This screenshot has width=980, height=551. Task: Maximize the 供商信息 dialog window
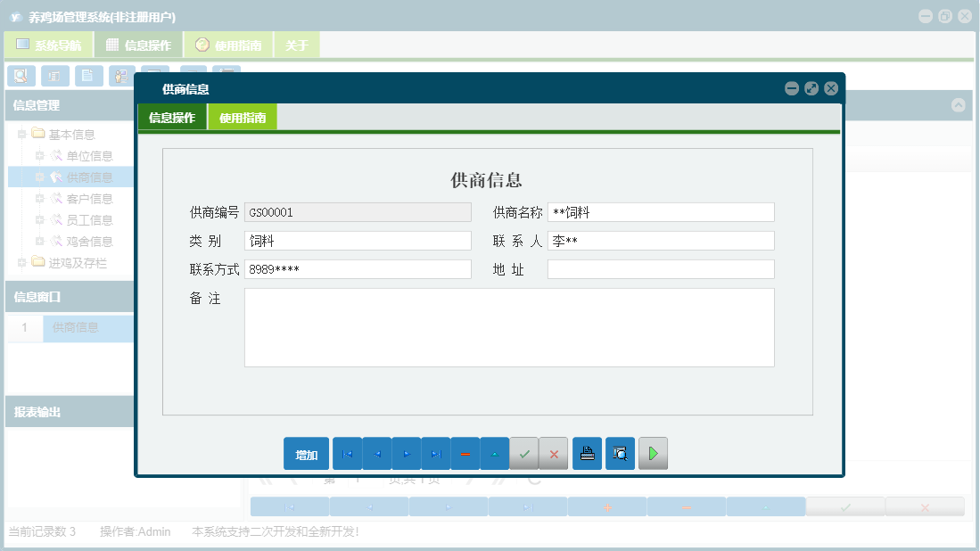[811, 88]
